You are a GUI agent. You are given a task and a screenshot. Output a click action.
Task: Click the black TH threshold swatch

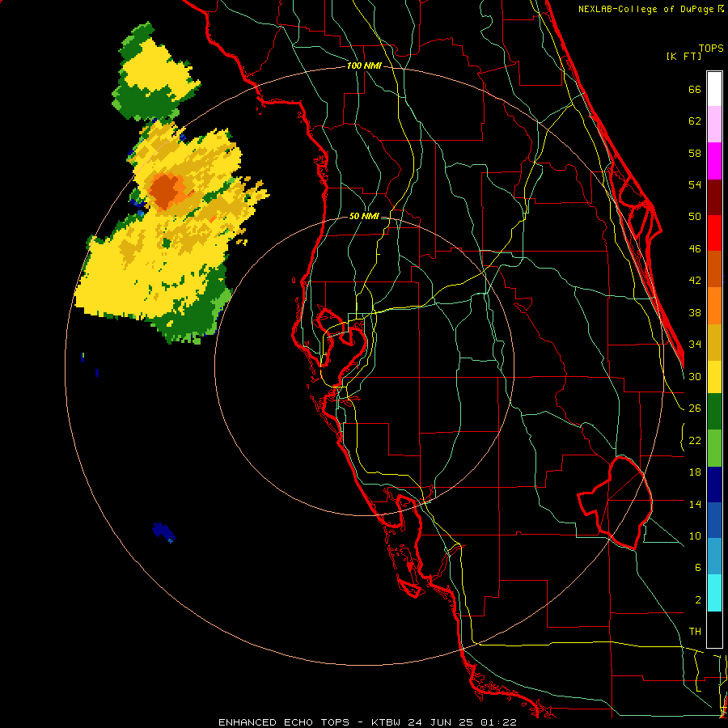[714, 629]
